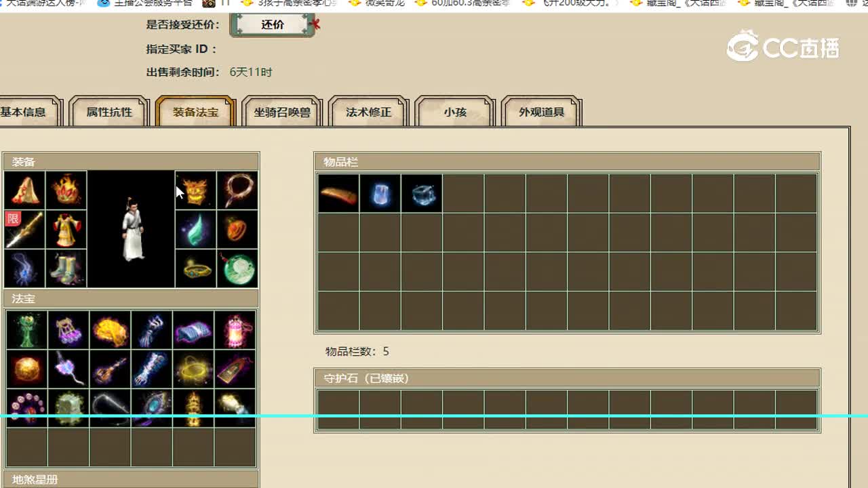Select the golden rings treasure icon
The image size is (868, 488).
point(193,369)
